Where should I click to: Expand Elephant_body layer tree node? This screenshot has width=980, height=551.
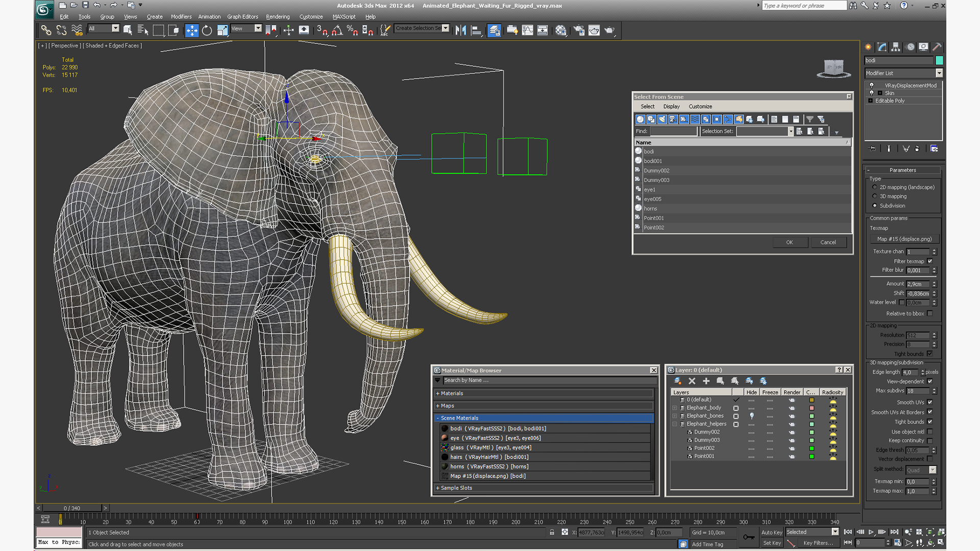[x=675, y=408]
